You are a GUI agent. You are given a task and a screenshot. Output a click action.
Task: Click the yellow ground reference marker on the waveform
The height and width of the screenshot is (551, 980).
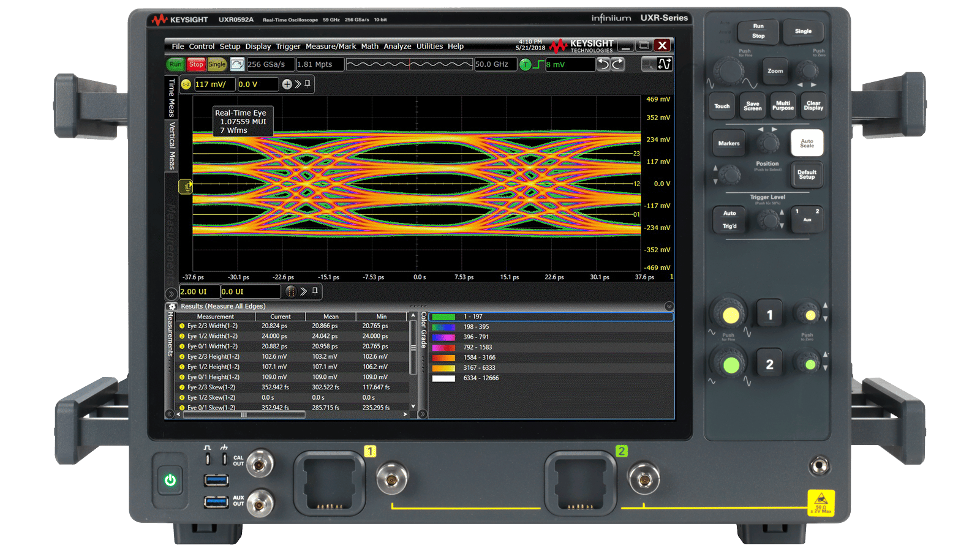185,187
